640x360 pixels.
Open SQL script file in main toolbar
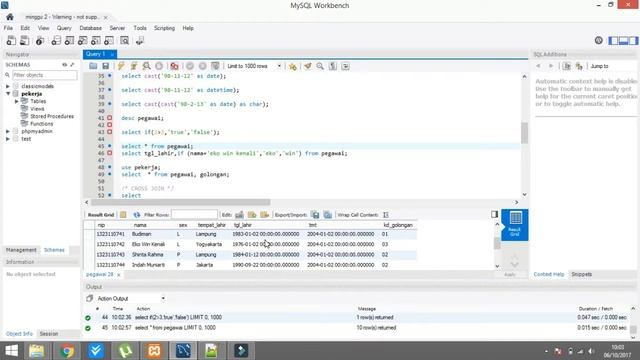coord(24,40)
